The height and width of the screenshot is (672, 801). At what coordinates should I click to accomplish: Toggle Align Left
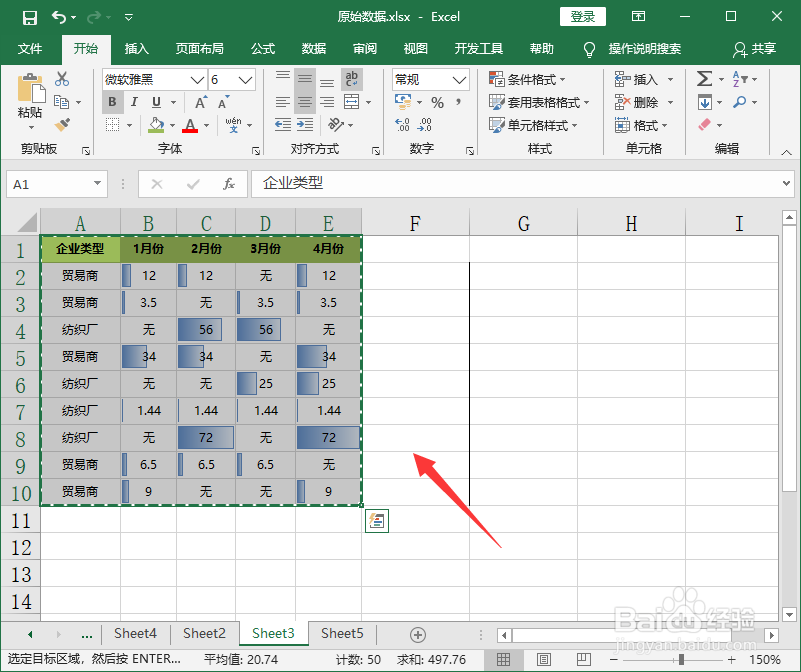(282, 102)
